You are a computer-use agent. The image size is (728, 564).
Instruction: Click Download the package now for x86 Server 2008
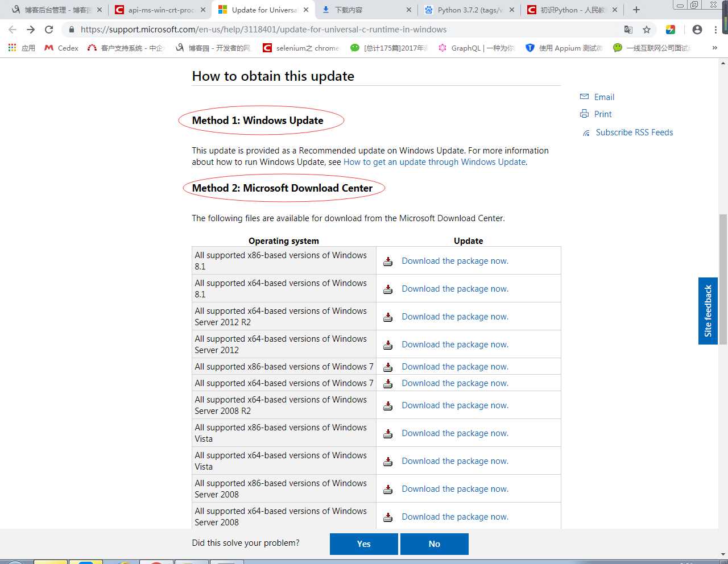455,489
